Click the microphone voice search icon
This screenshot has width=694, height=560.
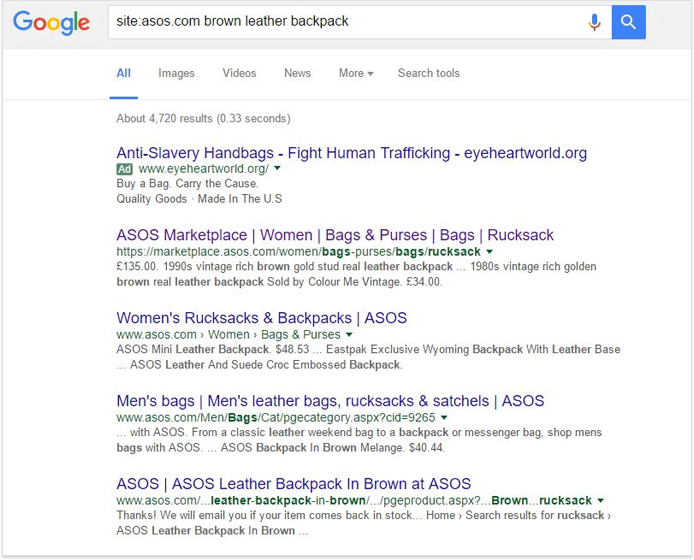point(594,22)
